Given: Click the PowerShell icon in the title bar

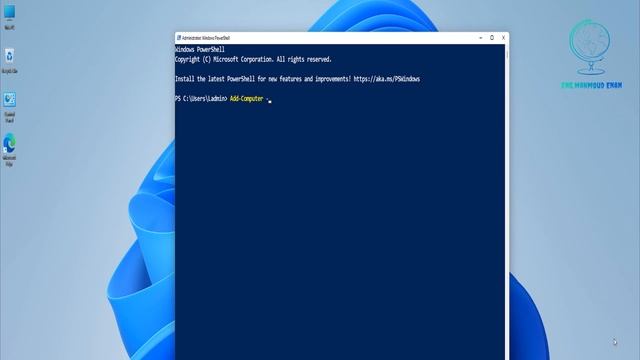Looking at the screenshot, I should [178, 38].
